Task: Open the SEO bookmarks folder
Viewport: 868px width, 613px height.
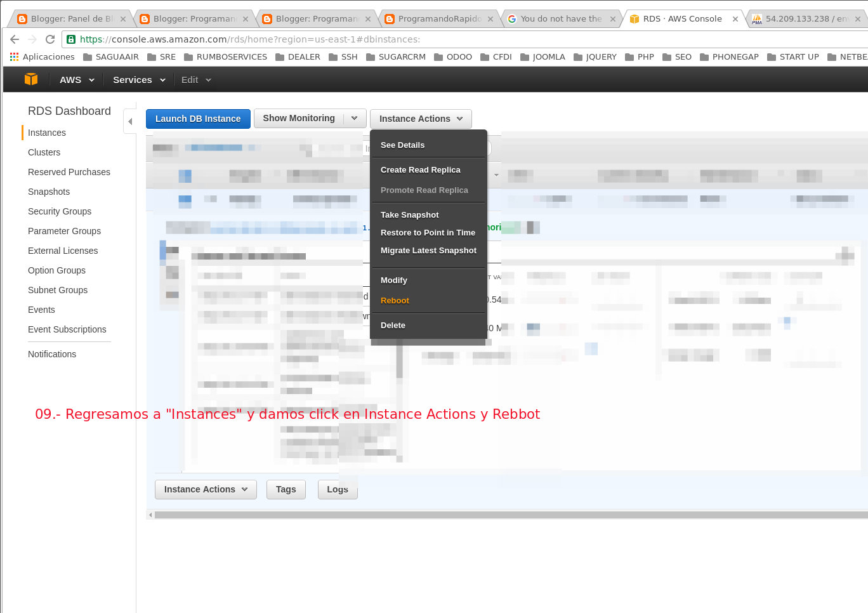Action: click(x=677, y=57)
